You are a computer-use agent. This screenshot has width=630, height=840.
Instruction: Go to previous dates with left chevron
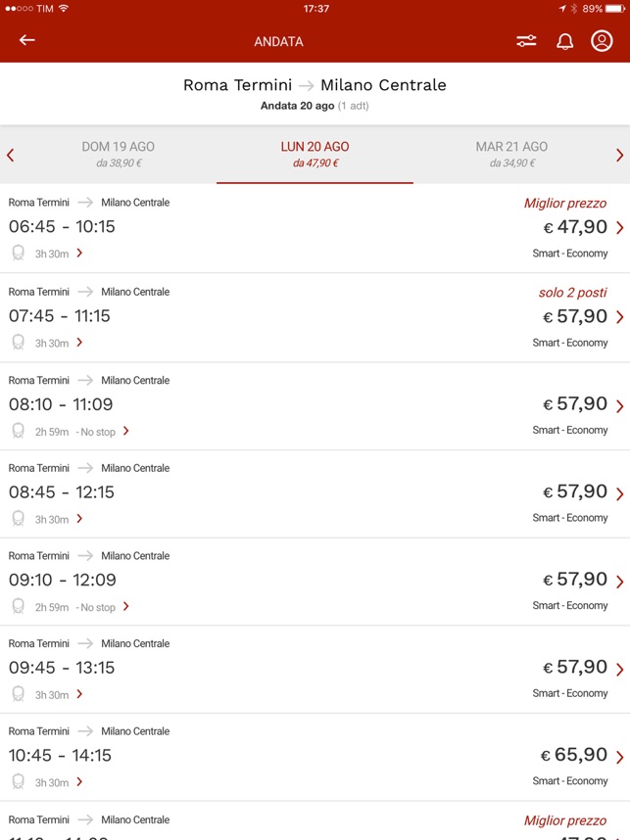click(10, 156)
